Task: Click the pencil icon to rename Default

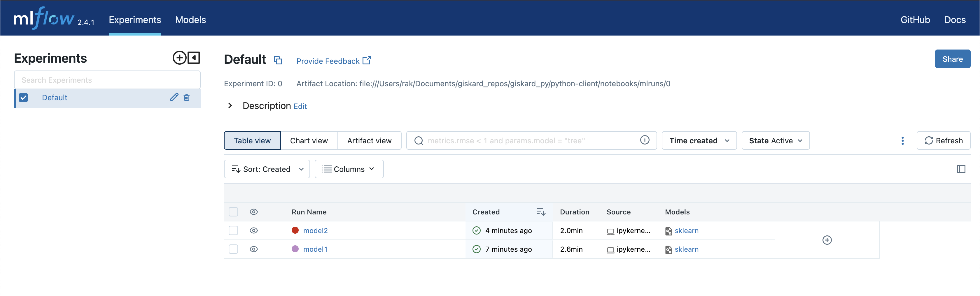Action: [x=174, y=97]
